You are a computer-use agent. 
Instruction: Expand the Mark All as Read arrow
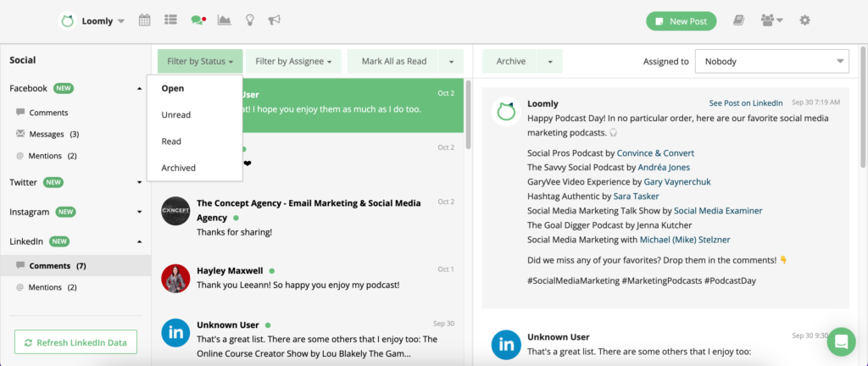[451, 61]
